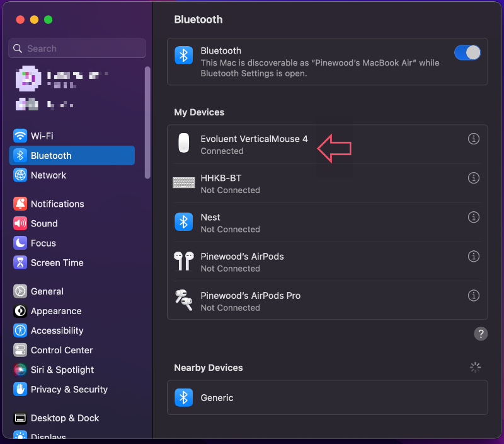Open info for HHKB-BT keyboard
The width and height of the screenshot is (504, 444).
[474, 178]
